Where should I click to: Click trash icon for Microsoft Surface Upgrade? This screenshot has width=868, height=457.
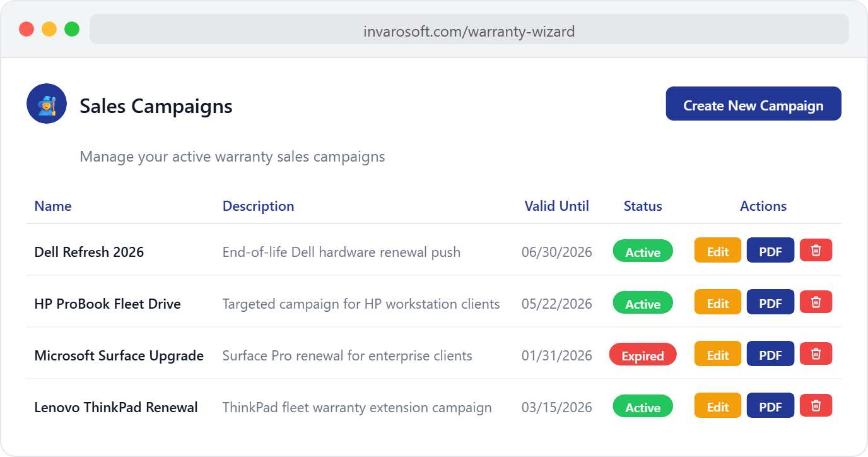tap(816, 353)
